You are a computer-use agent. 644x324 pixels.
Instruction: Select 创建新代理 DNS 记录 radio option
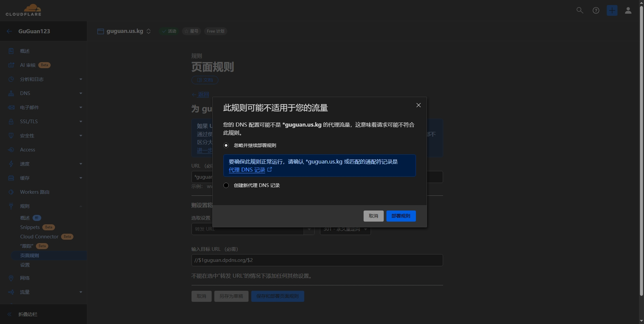pyautogui.click(x=226, y=185)
